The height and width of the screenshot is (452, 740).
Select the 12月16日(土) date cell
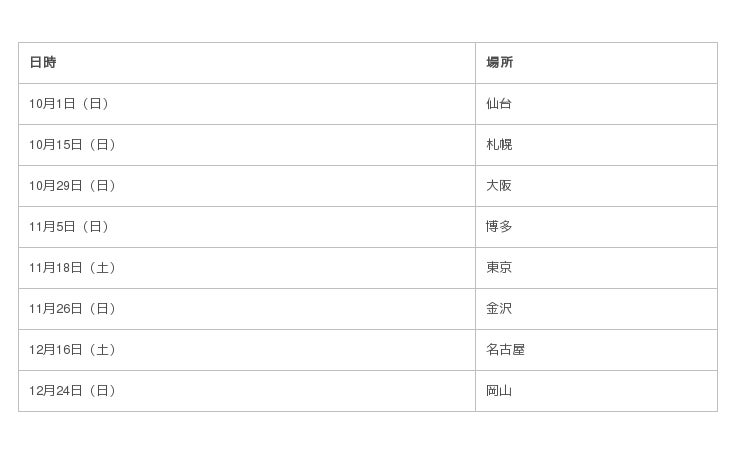click(x=73, y=350)
